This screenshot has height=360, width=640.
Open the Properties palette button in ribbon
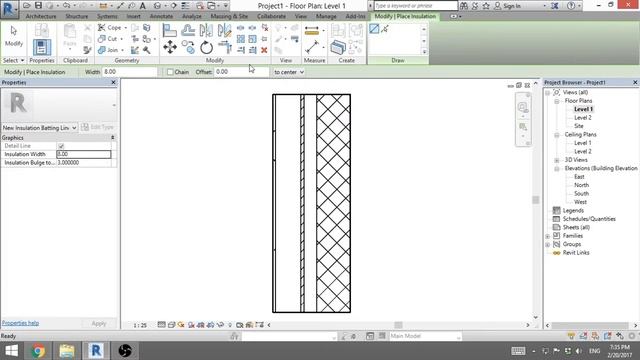click(x=42, y=47)
